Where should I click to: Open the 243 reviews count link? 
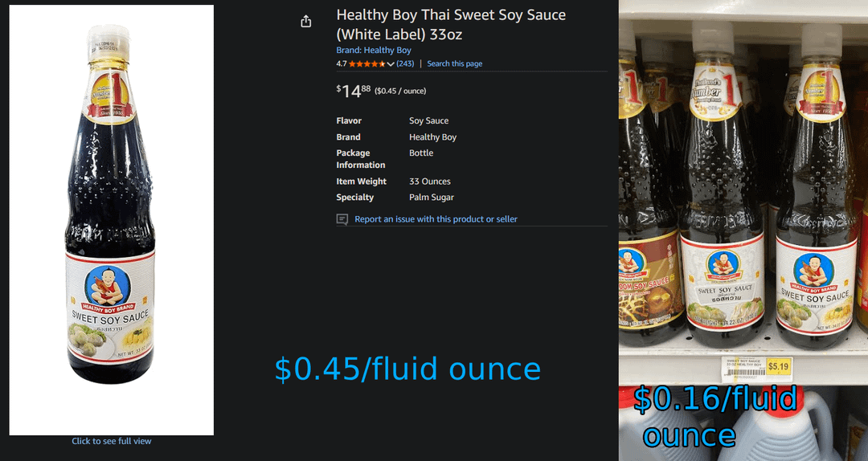tap(405, 63)
